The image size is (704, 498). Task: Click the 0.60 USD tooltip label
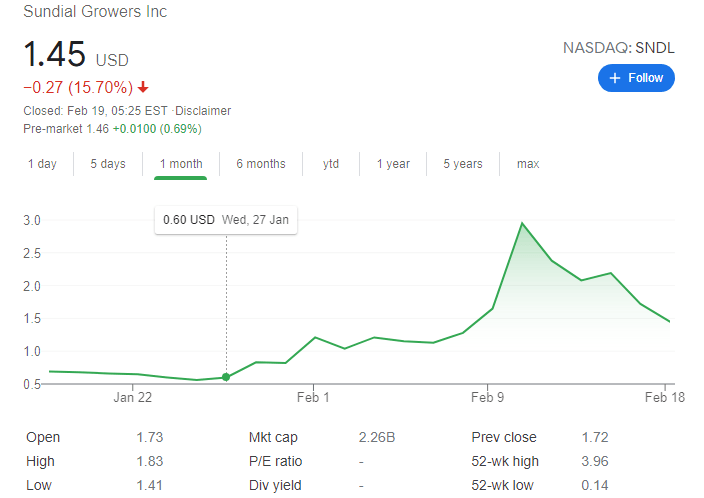189,220
